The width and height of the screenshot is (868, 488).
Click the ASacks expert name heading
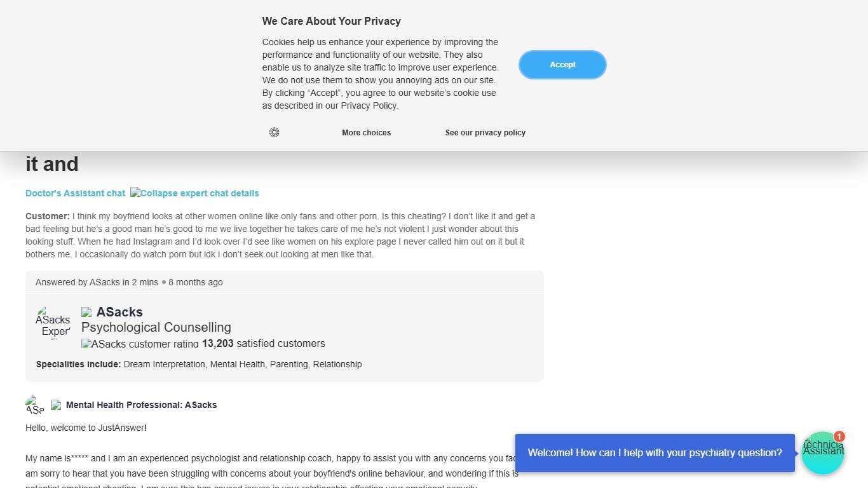(119, 312)
